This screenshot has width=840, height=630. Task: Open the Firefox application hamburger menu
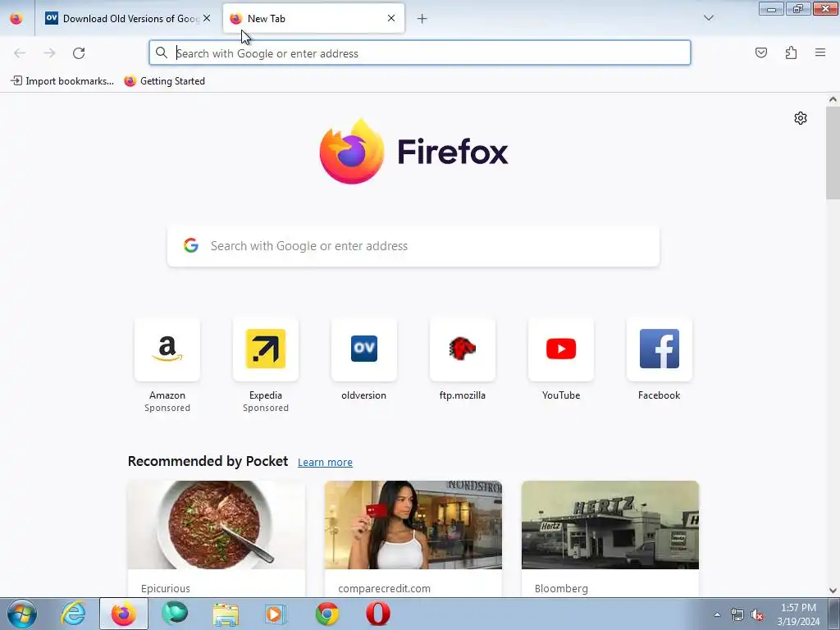[x=820, y=52]
